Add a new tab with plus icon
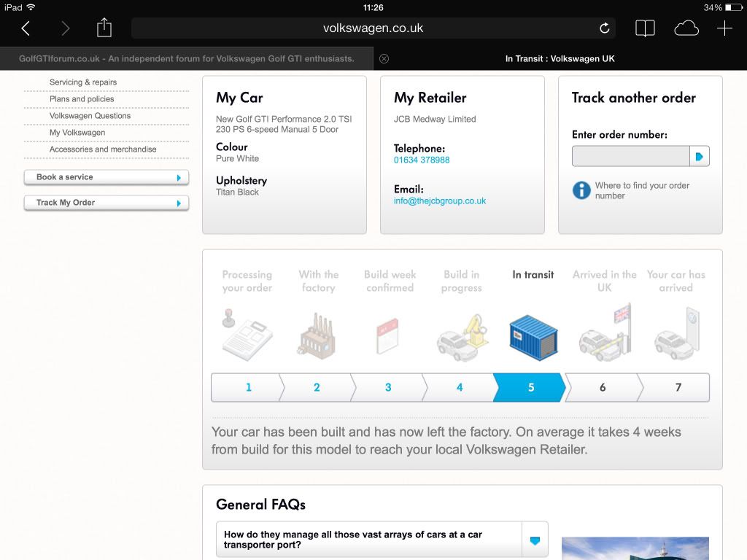 pyautogui.click(x=724, y=28)
